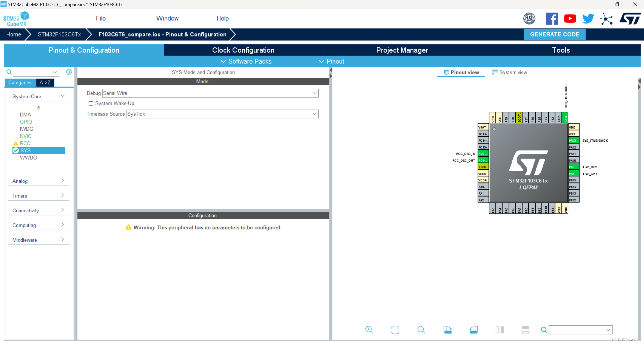Select green PA13 pin on the chip
644x344 pixels.
coord(574,140)
